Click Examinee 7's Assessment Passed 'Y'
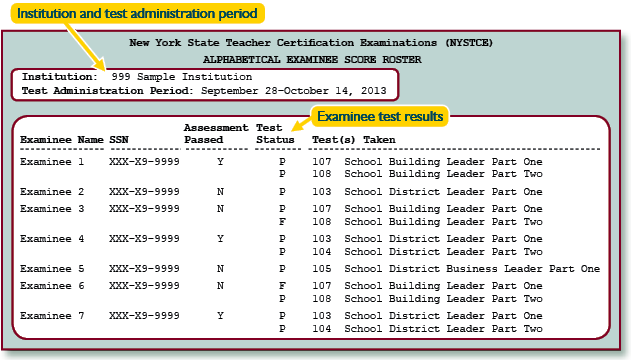Screen dimensions: 631x360 click(220, 315)
